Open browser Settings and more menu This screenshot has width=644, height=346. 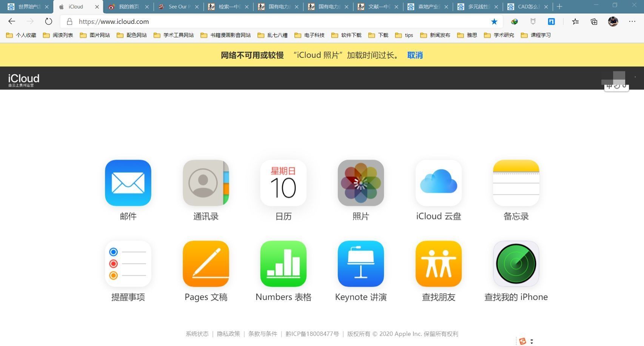click(x=632, y=22)
